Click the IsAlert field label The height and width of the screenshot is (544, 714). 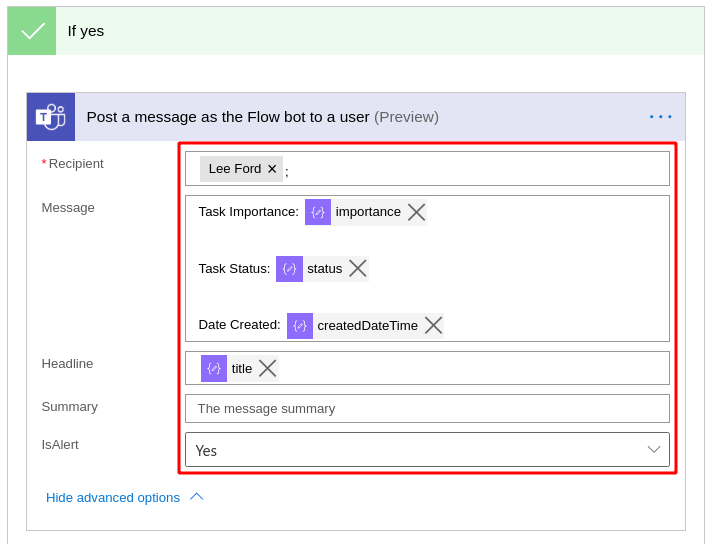click(60, 445)
